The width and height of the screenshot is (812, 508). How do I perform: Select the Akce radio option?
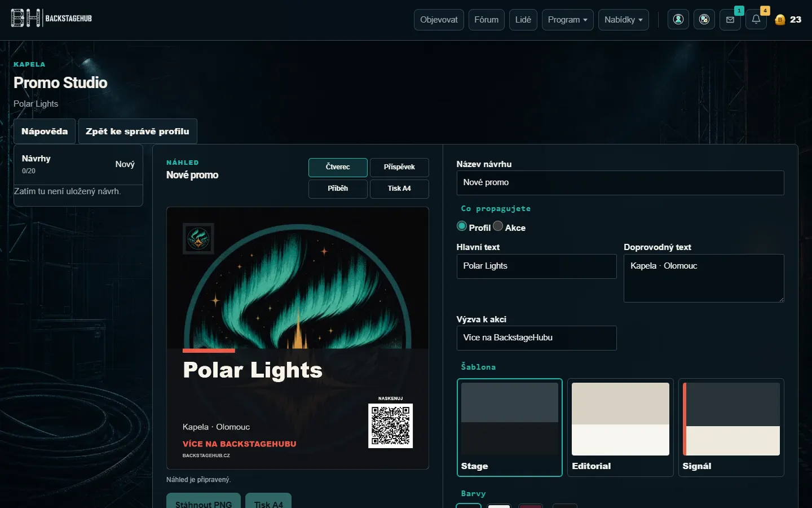coord(498,226)
